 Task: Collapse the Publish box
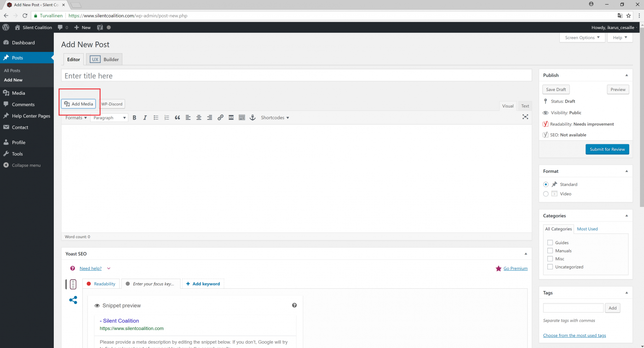[626, 75]
